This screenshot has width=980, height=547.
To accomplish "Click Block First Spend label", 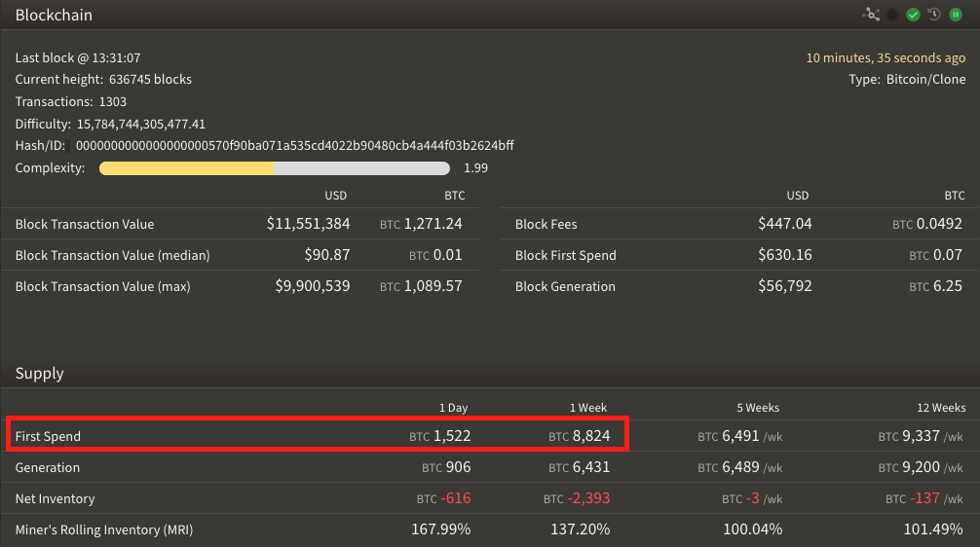I will pos(566,255).
